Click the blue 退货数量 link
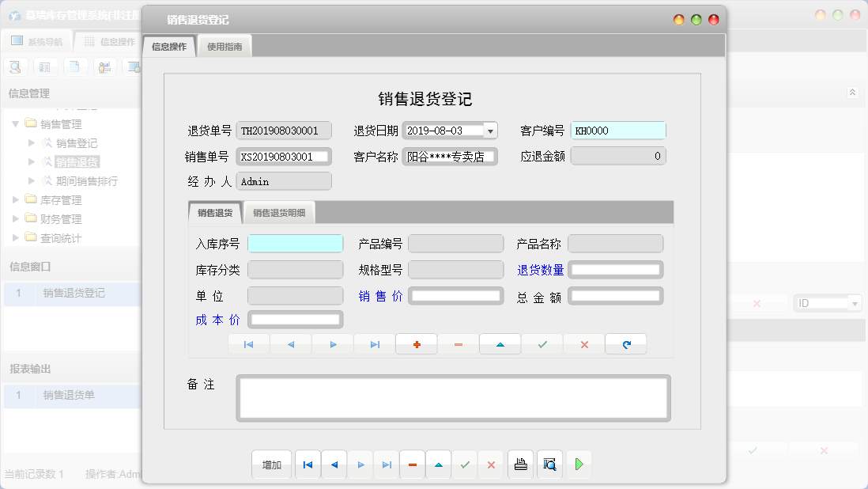This screenshot has height=489, width=868. coord(541,269)
